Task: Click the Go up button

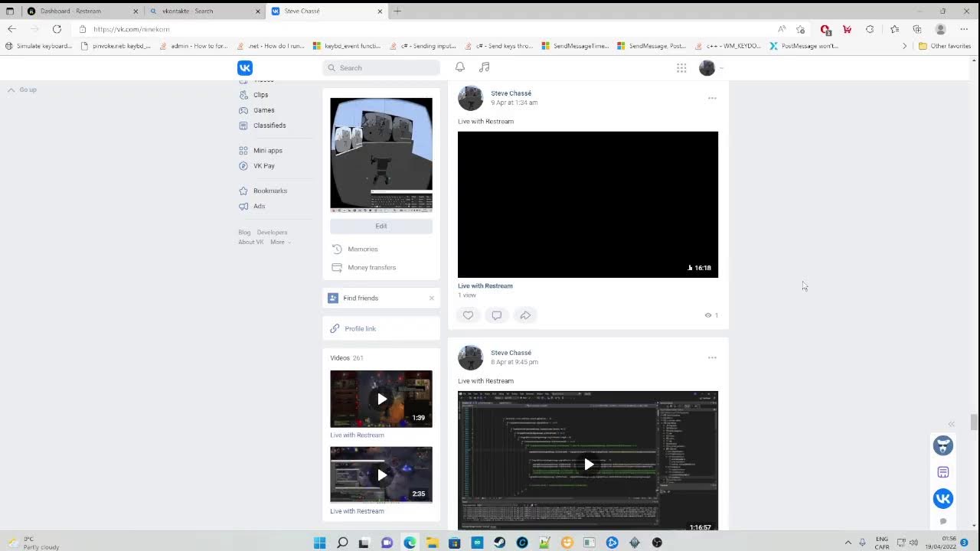Action: coord(23,90)
